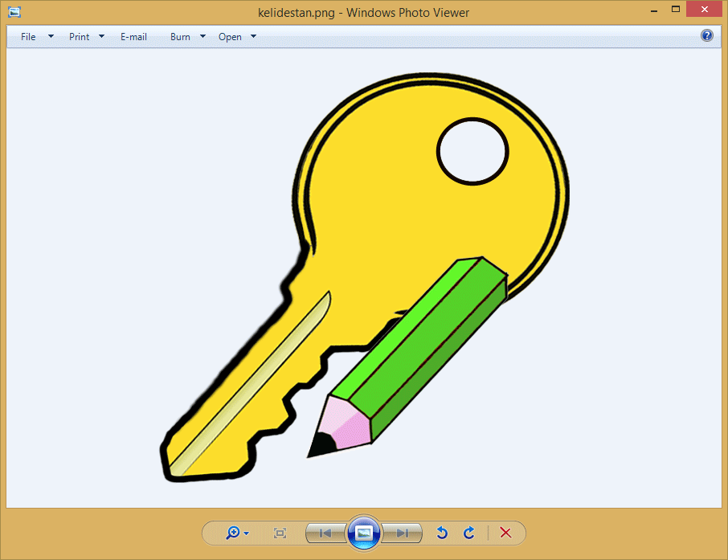Rotate the image counterclockwise
This screenshot has height=560, width=728.
pyautogui.click(x=442, y=533)
